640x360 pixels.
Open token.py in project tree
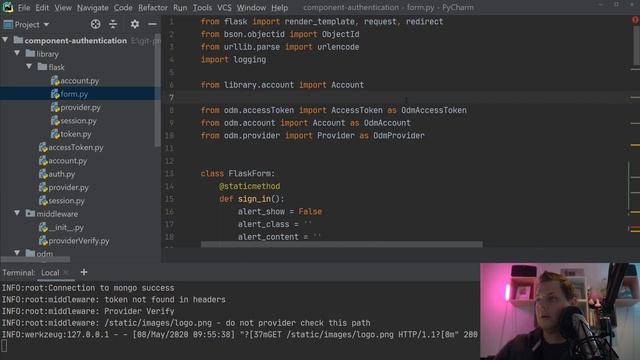tap(76, 134)
